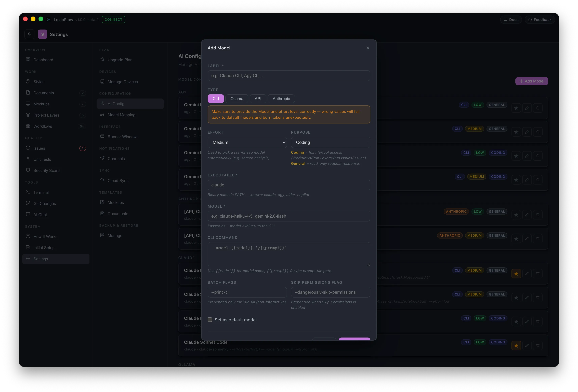Screen dimensions: 578x392
Task: Click the edit pencil on the ANTHROPIC MEDIUM GENERAL row
Action: pyautogui.click(x=527, y=239)
